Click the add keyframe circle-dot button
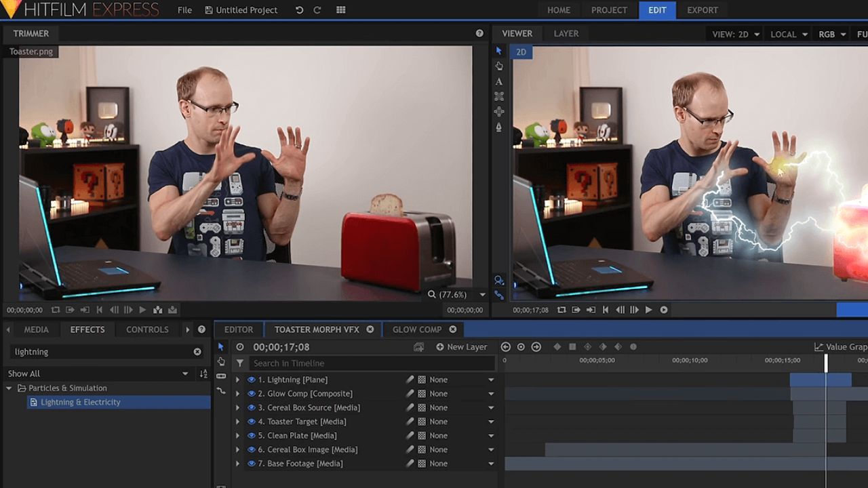868x488 pixels. [521, 347]
